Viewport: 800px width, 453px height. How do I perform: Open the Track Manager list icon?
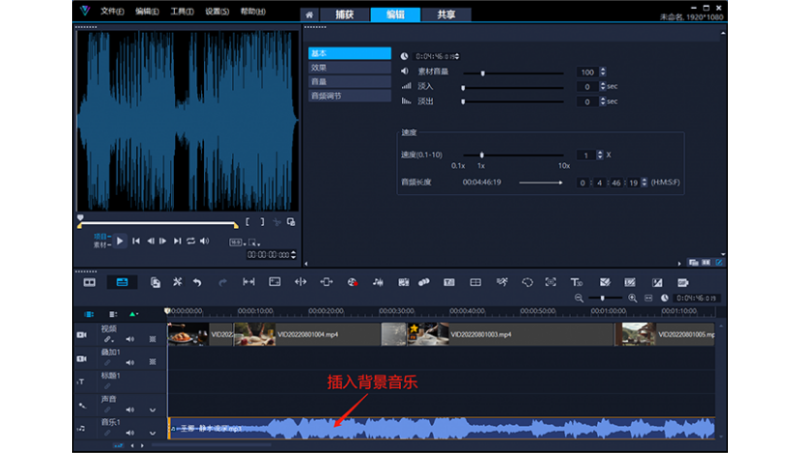click(x=113, y=314)
